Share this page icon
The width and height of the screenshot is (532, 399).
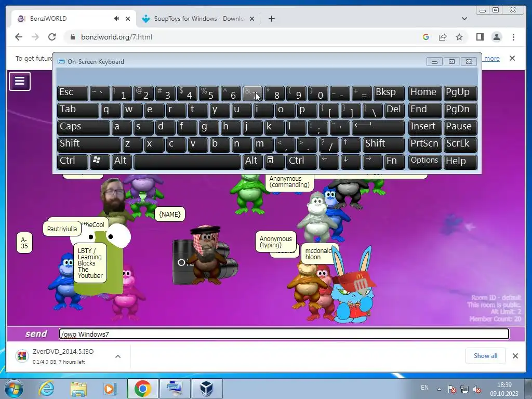pyautogui.click(x=443, y=37)
